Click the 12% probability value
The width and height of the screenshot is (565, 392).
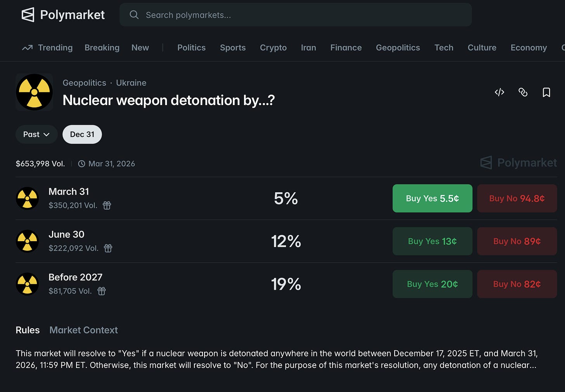(x=286, y=241)
